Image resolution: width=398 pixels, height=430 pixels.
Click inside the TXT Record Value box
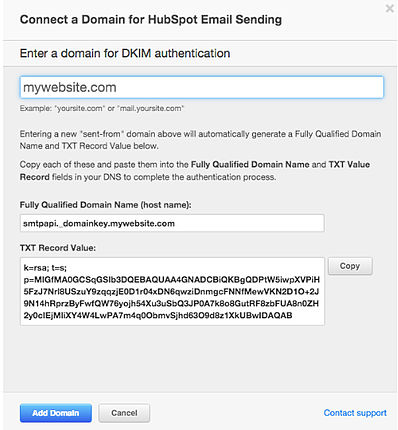point(172,291)
